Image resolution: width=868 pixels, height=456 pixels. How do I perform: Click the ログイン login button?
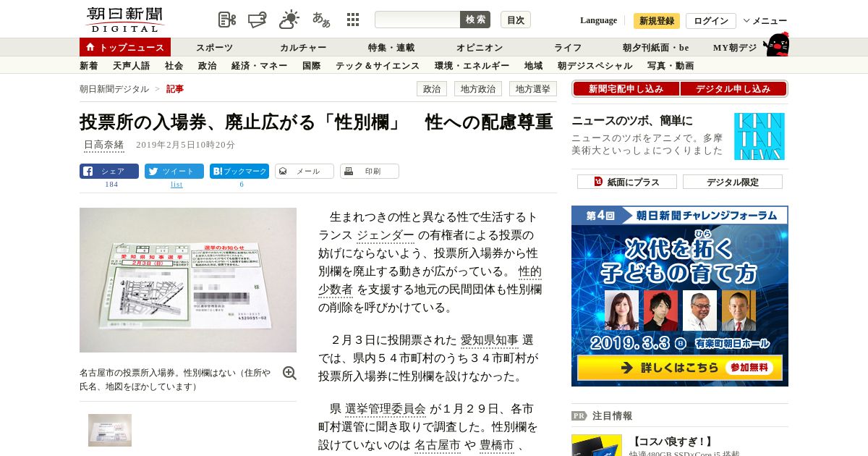(x=711, y=21)
